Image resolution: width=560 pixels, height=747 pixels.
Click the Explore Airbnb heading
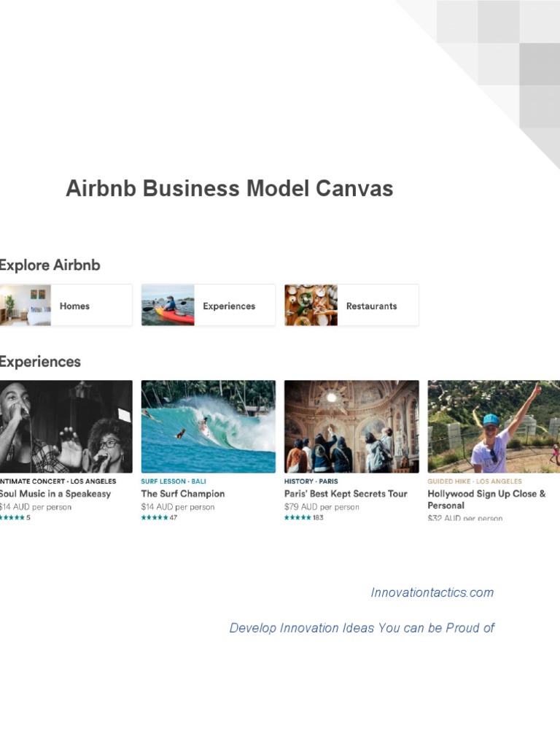(50, 266)
